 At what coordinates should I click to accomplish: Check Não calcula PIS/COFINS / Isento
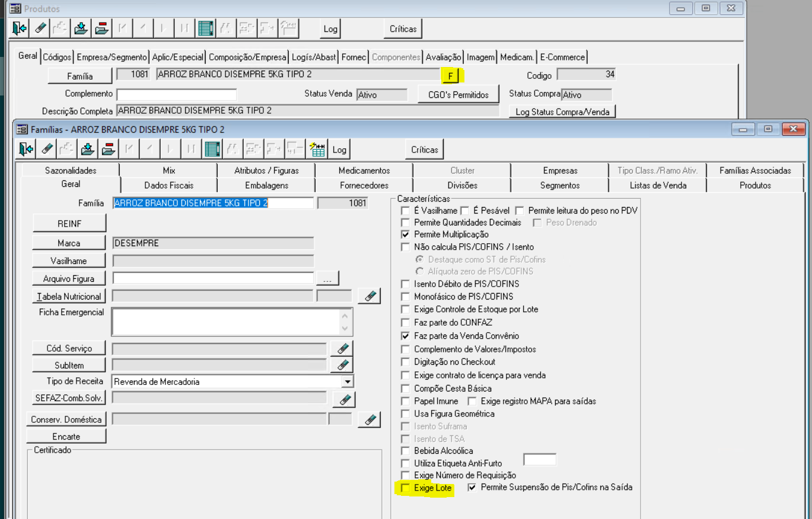click(406, 247)
